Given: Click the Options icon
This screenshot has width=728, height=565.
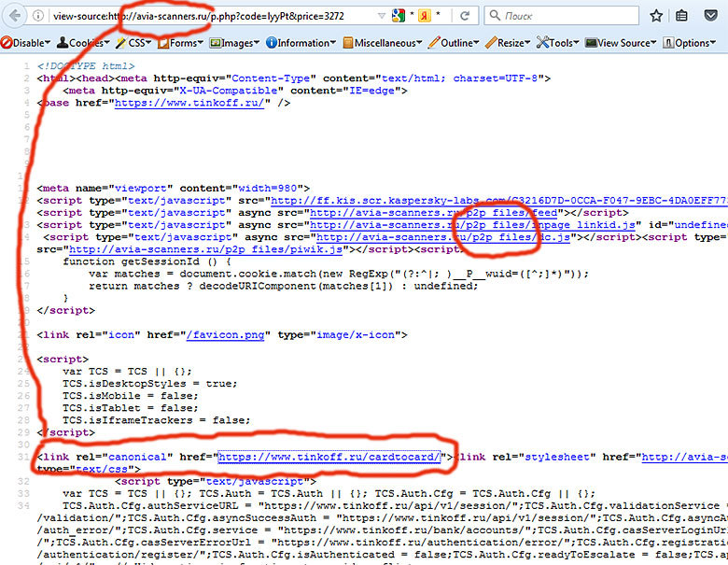Looking at the screenshot, I should (x=667, y=43).
